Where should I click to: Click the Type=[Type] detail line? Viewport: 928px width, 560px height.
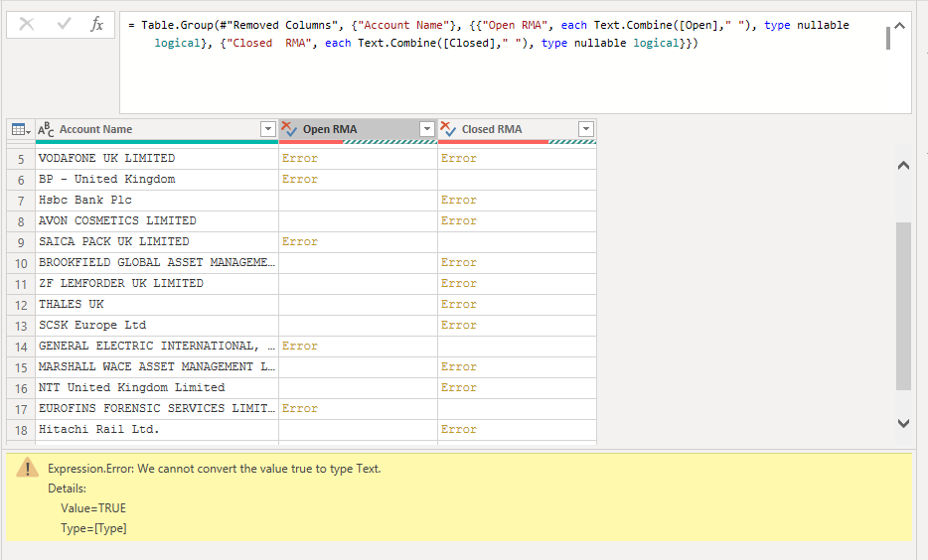pos(93,528)
